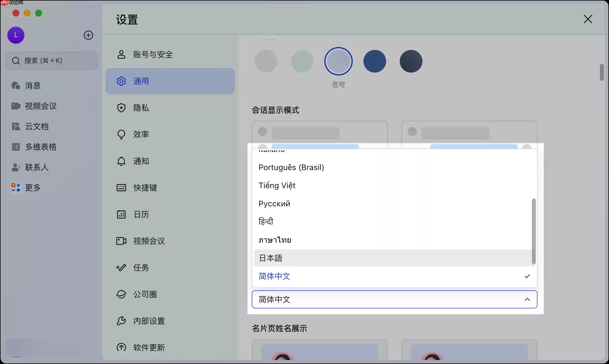Open Cloud Docs (云文档) in sidebar
Screen dimensions: 609x364
pyautogui.click(x=36, y=126)
